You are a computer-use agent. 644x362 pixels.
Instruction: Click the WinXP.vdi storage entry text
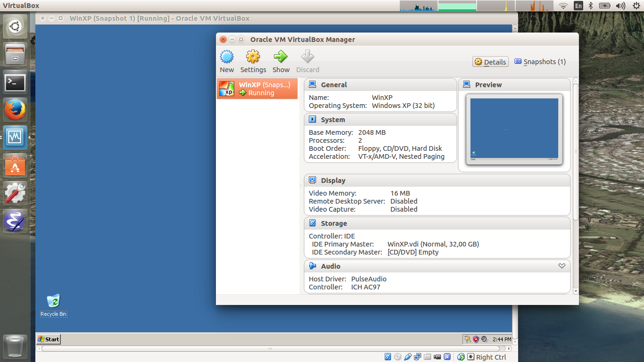click(433, 244)
